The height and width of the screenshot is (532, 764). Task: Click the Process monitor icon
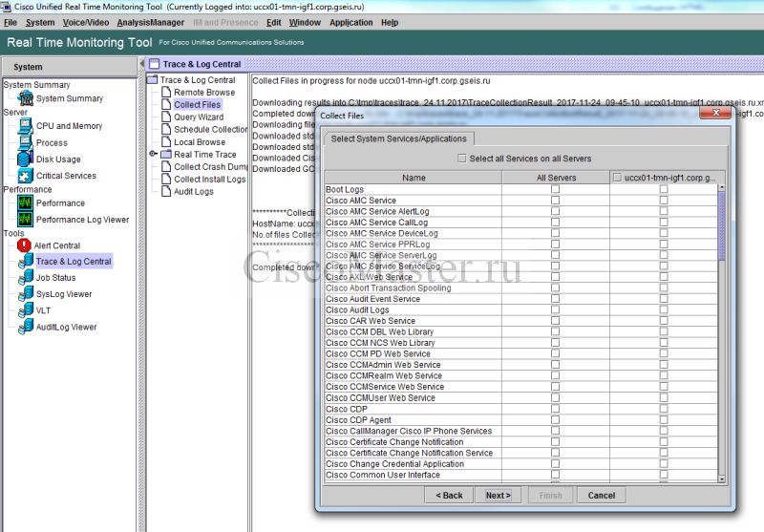tap(26, 142)
